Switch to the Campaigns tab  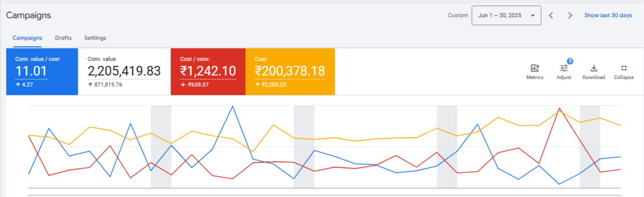(x=27, y=38)
